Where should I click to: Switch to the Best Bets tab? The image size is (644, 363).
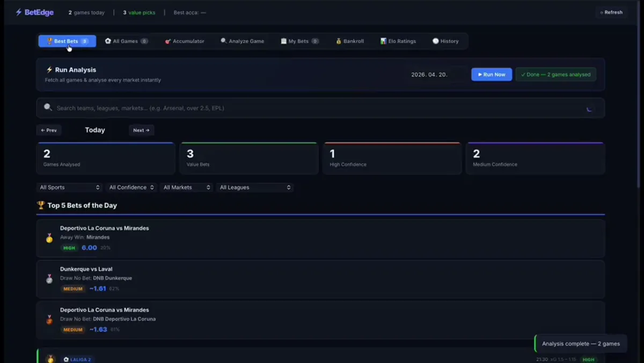tap(67, 41)
